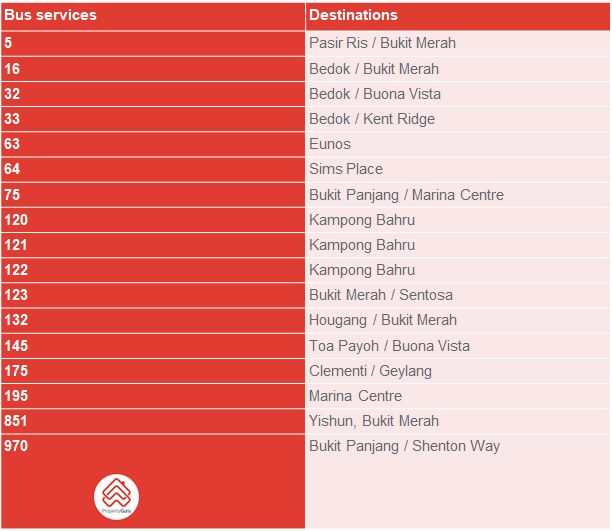Image resolution: width=612 pixels, height=531 pixels.
Task: Click the Eunos destination cell
Action: 330,144
